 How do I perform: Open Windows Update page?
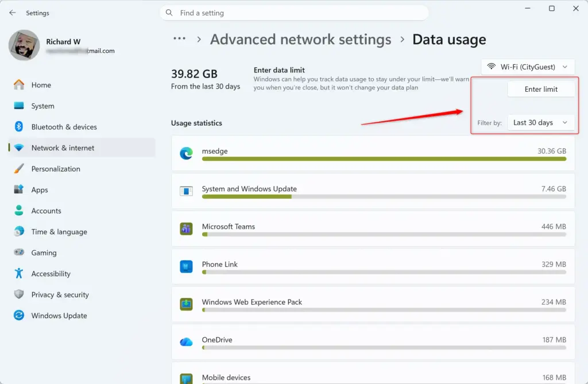click(x=82, y=316)
